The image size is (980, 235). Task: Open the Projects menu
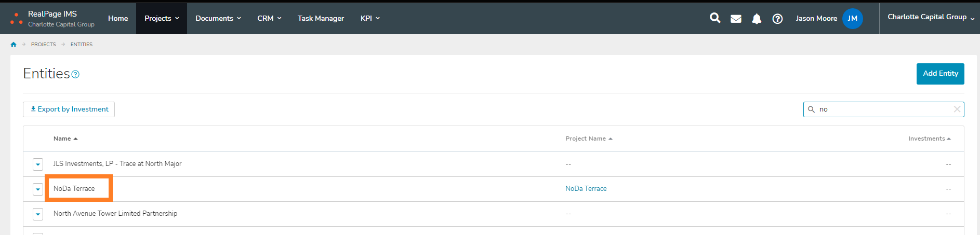[162, 18]
